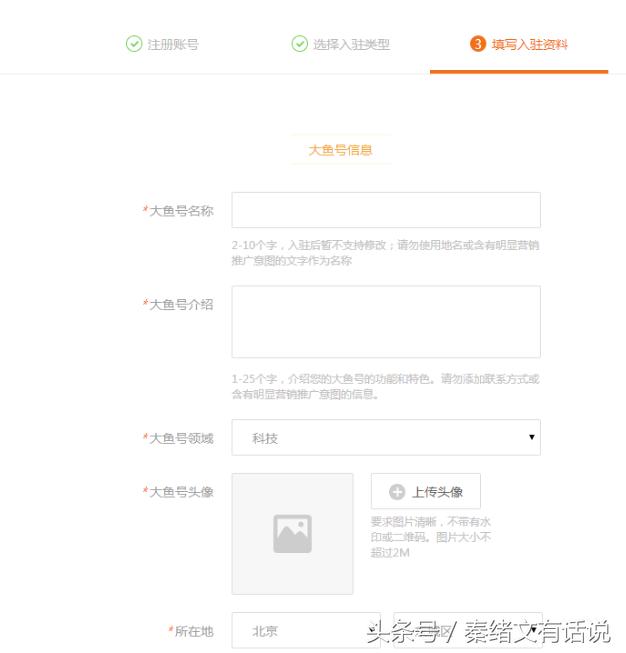Click the arrow of the 大鱼号领域 dropdown

coord(531,437)
